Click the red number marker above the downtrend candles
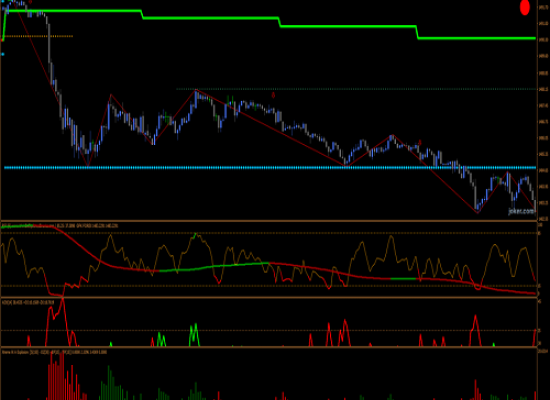 [x=273, y=95]
